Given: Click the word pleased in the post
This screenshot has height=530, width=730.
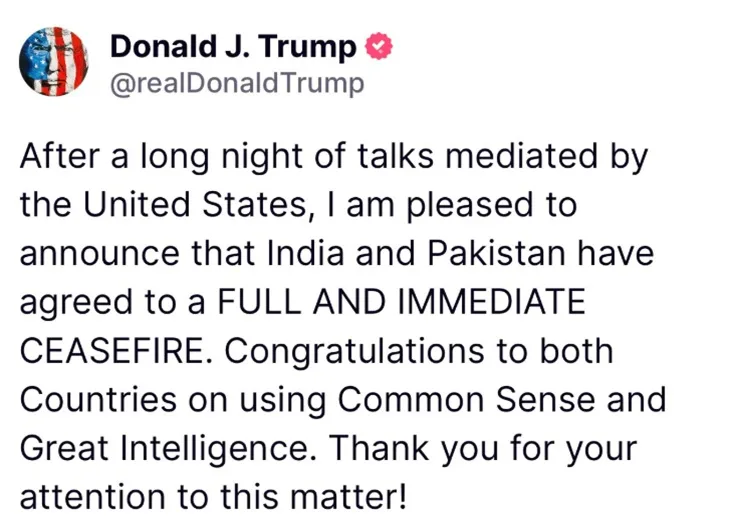Looking at the screenshot, I should click(x=470, y=204).
